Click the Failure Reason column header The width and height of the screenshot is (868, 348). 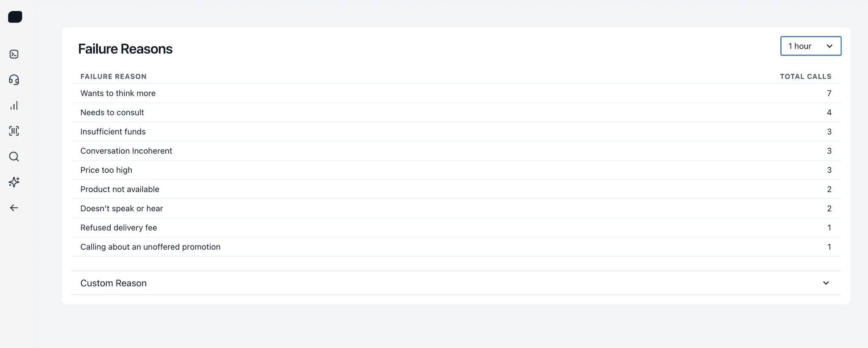114,77
